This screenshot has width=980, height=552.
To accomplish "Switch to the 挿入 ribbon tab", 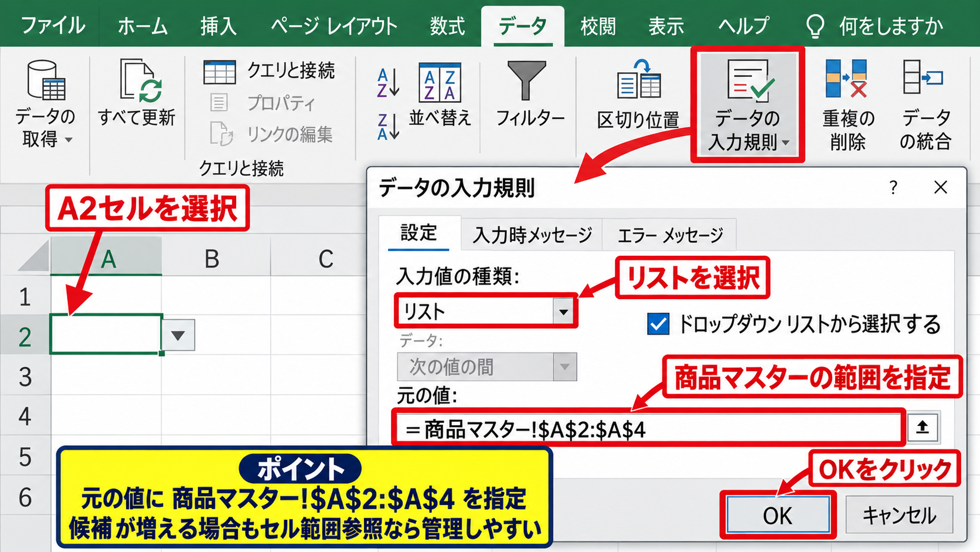I will click(219, 26).
